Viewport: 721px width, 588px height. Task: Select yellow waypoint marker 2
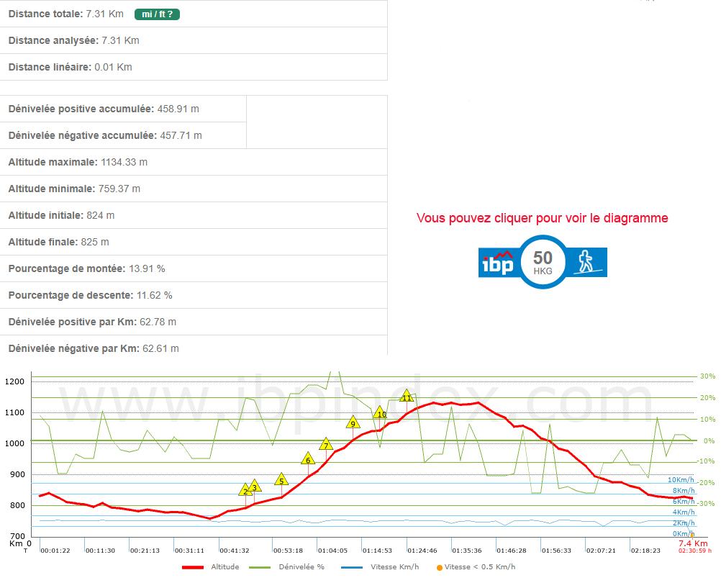point(245,490)
